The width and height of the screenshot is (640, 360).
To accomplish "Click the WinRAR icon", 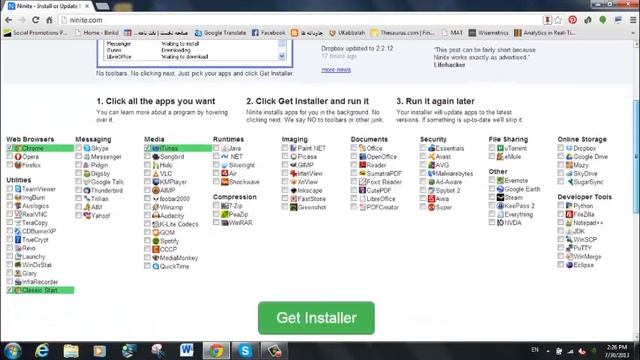I will [224, 223].
